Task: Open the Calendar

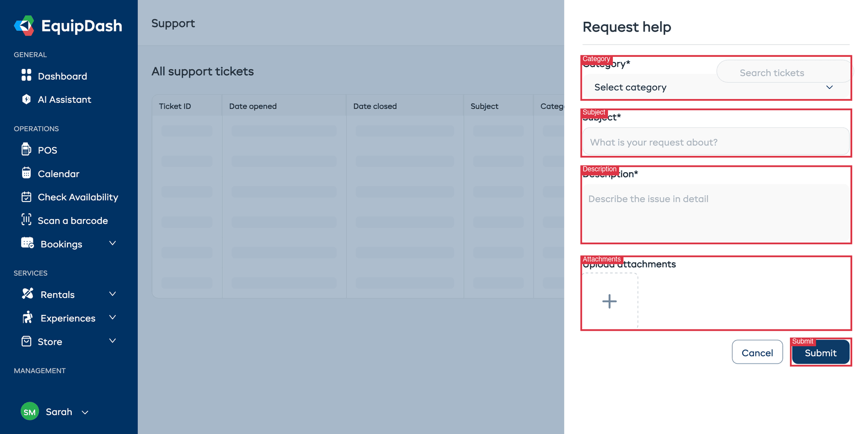Action: click(27, 173)
